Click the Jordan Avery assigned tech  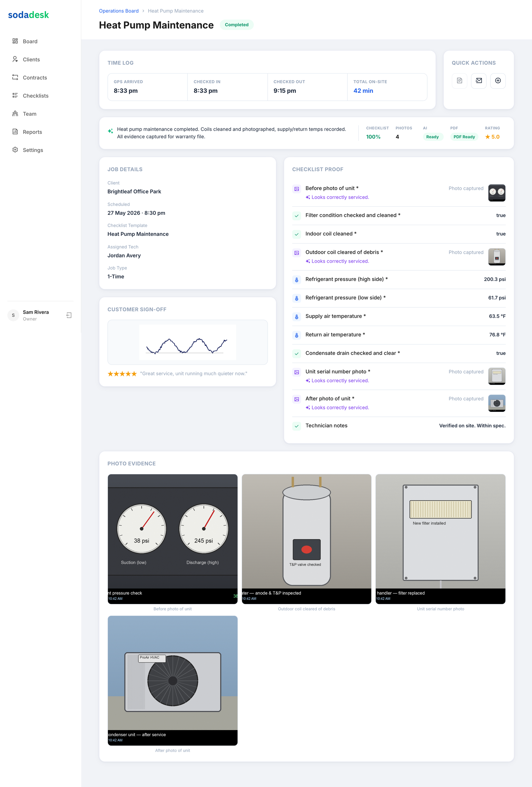(124, 255)
